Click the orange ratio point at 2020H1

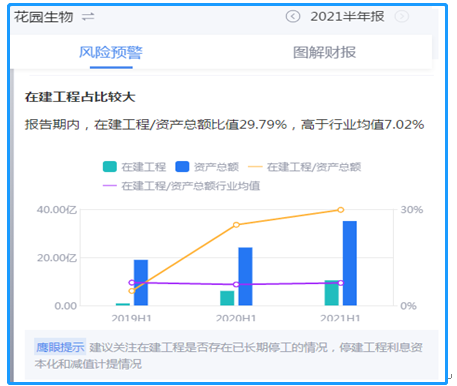(236, 225)
